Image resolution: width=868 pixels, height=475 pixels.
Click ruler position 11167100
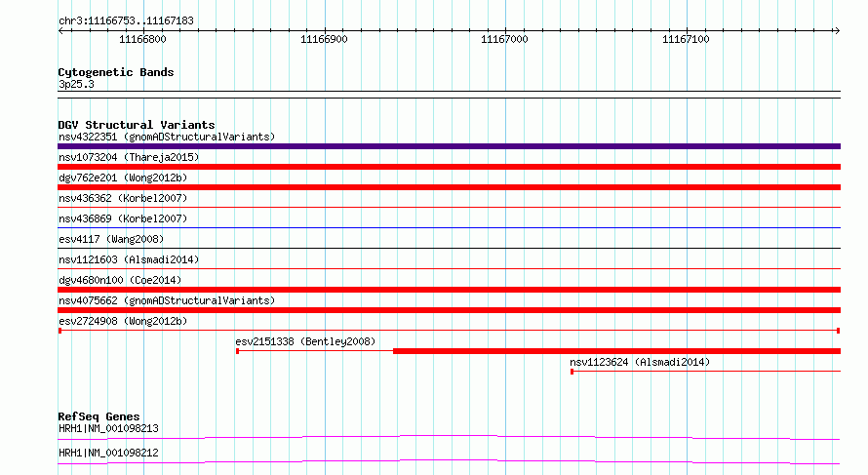686,39
